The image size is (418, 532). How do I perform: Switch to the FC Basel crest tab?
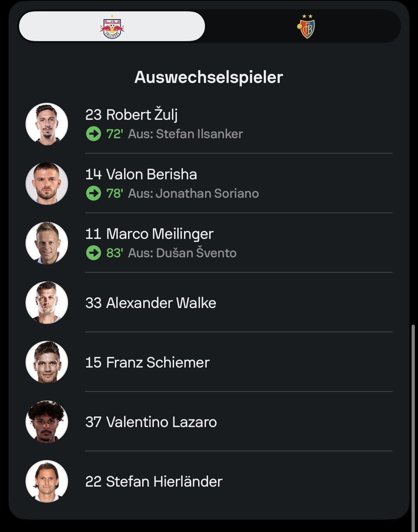[306, 27]
